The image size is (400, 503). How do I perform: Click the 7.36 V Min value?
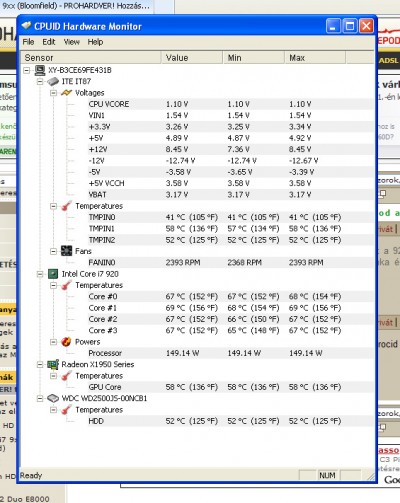[x=238, y=150]
